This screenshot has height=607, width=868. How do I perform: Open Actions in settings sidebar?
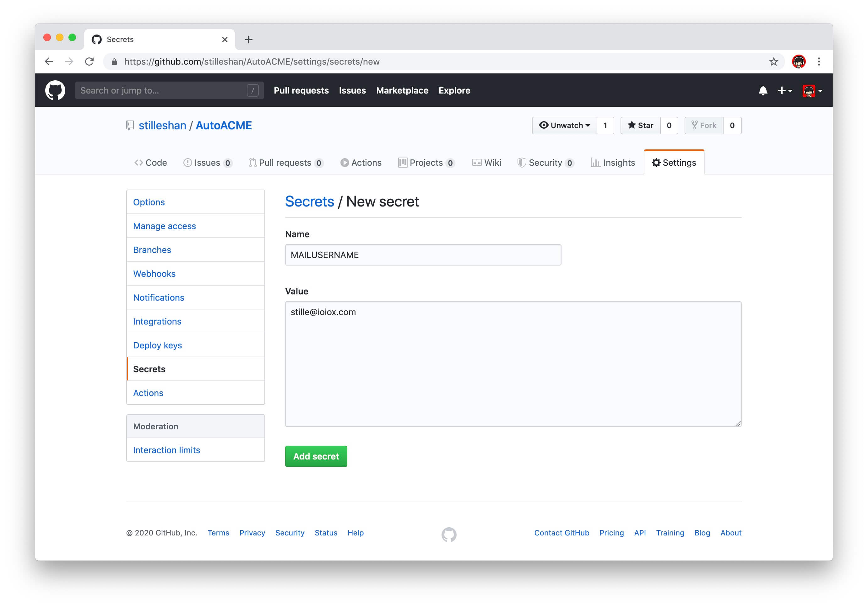[195, 393]
